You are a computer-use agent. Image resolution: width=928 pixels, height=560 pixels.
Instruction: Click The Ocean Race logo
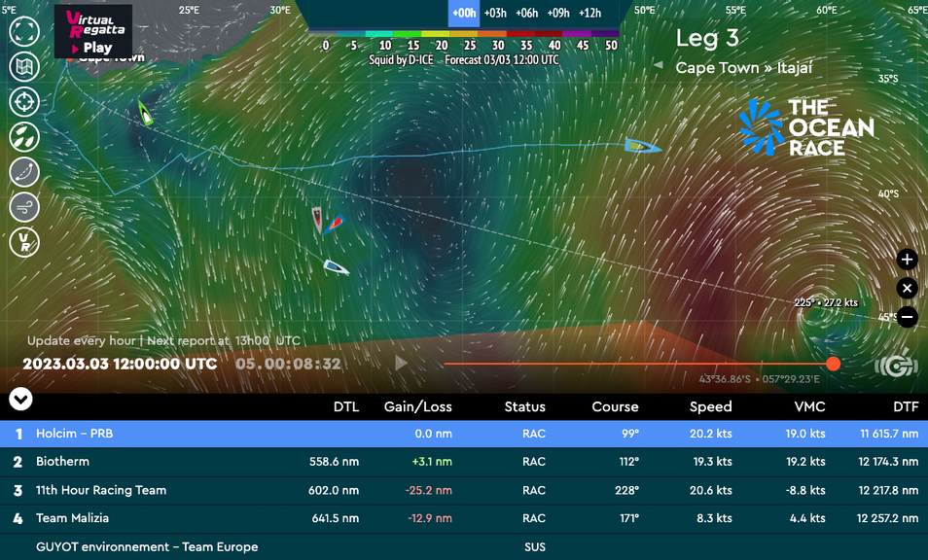click(x=807, y=127)
